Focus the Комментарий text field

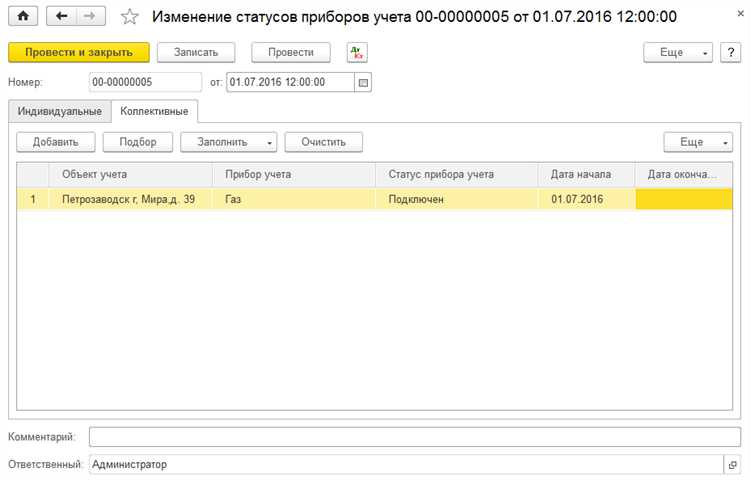coord(415,437)
